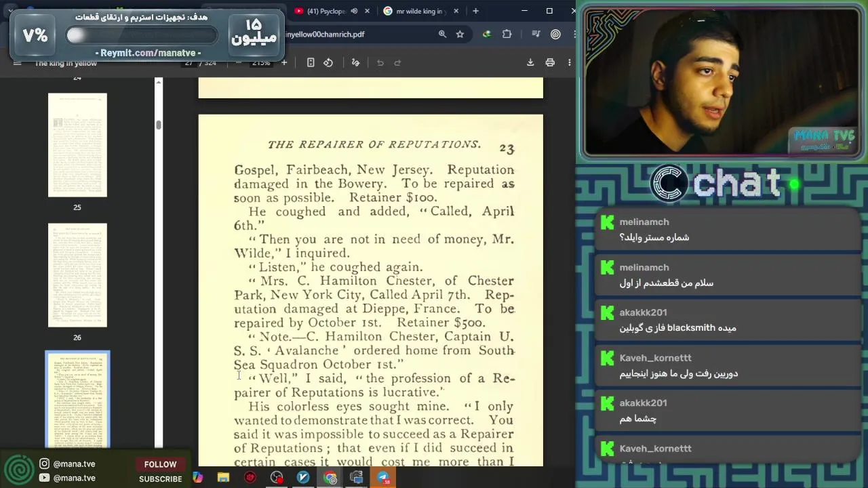Click the fit to page icon

(x=311, y=62)
